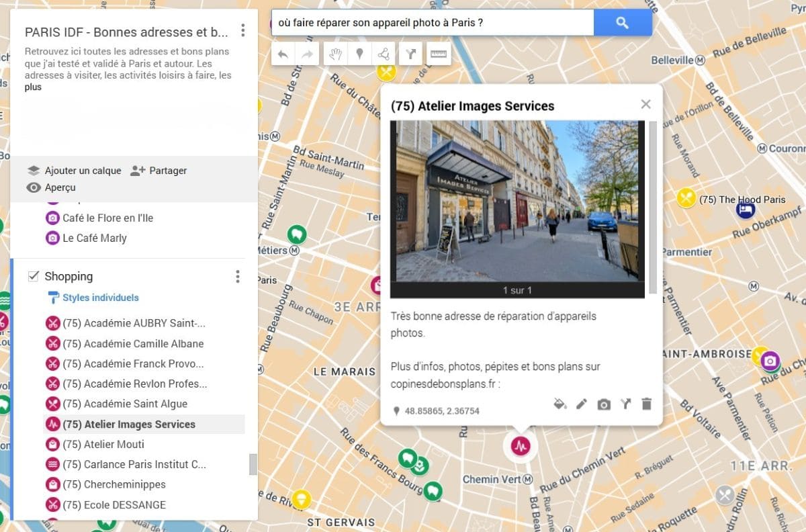
Task: Click the green marker near Métiers station
Action: (x=296, y=234)
